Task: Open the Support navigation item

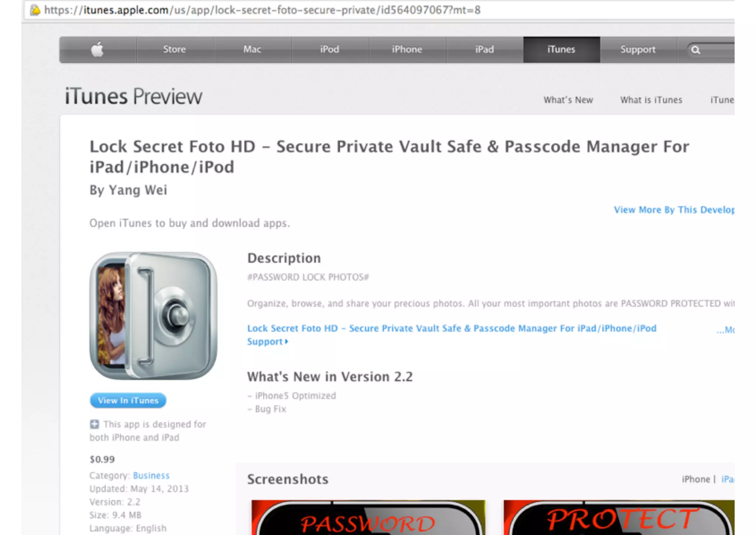Action: pos(638,50)
